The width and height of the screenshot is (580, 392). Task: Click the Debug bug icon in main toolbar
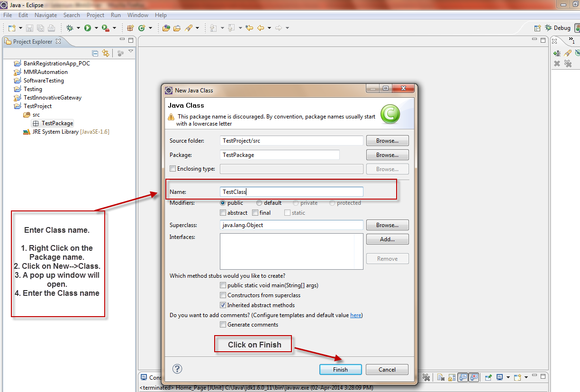70,28
